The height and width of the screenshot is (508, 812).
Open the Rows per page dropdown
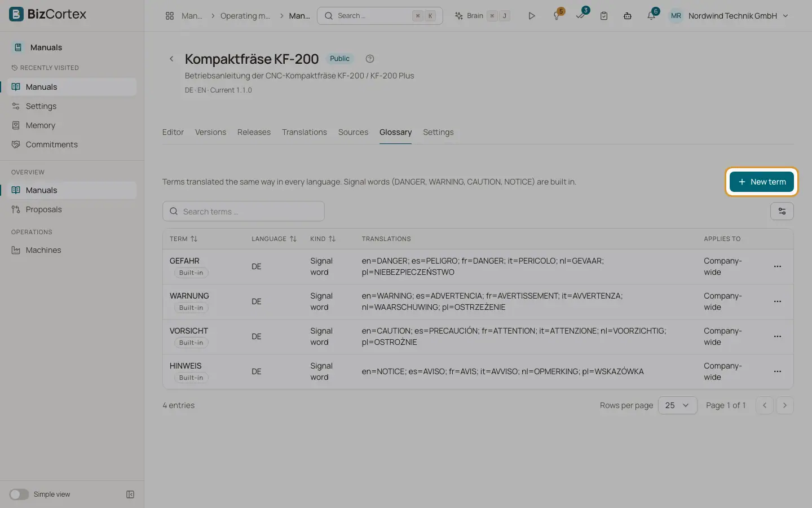point(677,405)
